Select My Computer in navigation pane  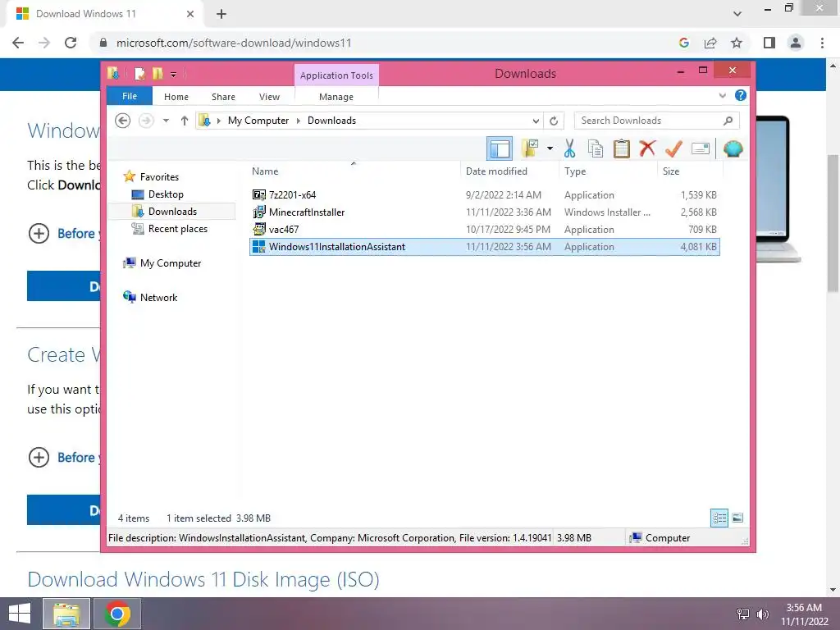click(171, 263)
